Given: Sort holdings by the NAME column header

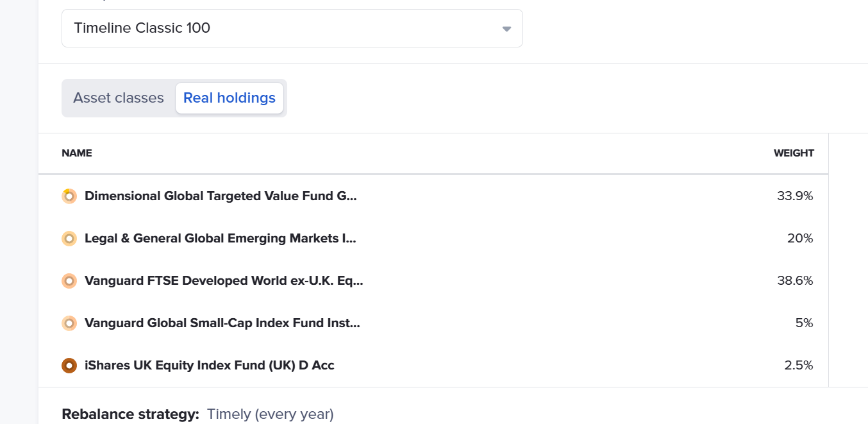Looking at the screenshot, I should [77, 153].
